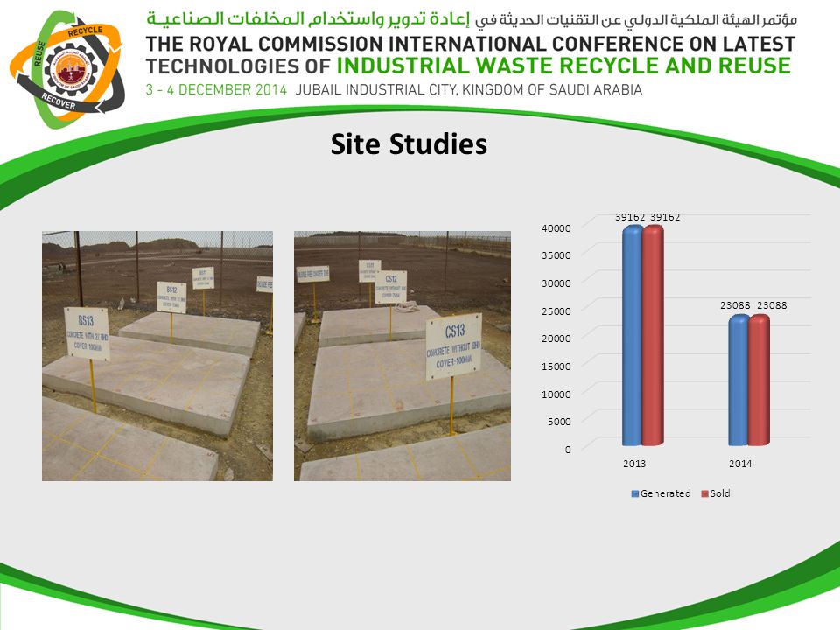Viewport: 840px width, 630px height.
Task: Click the BS13 sign in left photo
Action: 87,333
